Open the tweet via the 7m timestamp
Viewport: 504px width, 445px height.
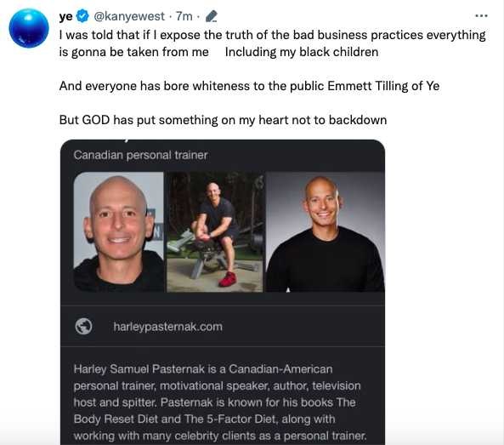pos(184,16)
